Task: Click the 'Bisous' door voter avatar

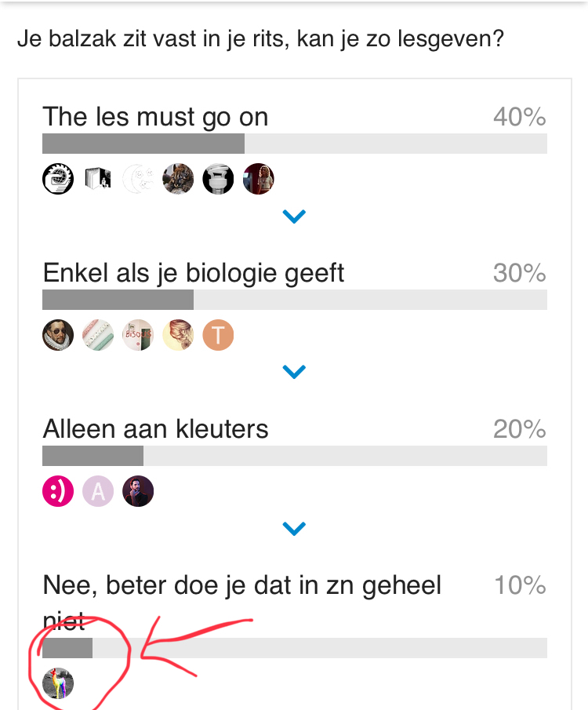Action: 138,335
